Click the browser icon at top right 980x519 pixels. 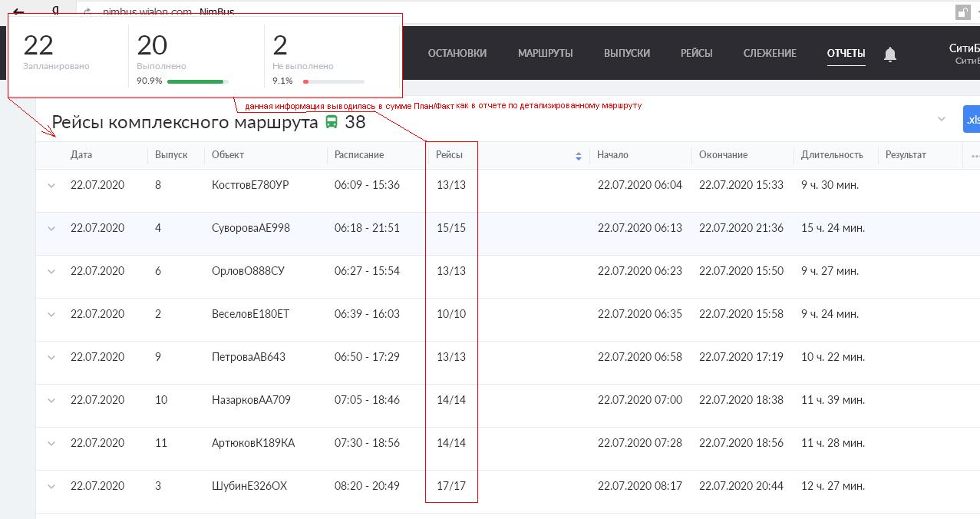coord(962,12)
